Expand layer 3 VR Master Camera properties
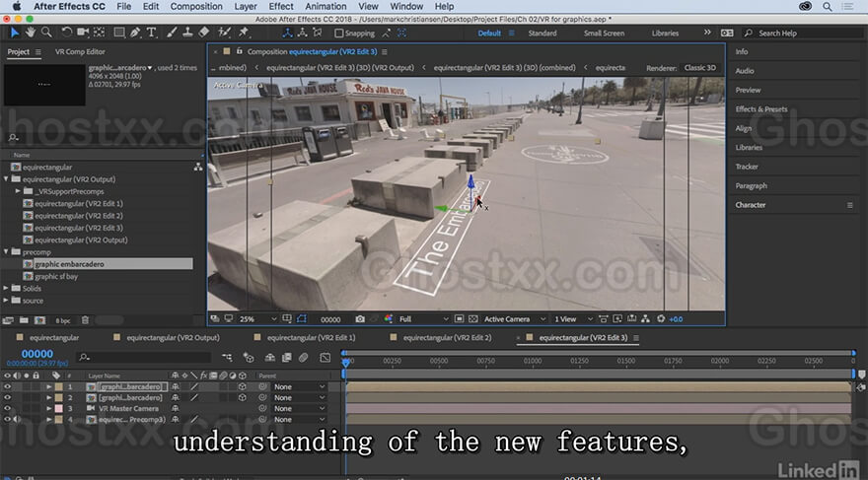Viewport: 868px width, 480px height. point(48,408)
